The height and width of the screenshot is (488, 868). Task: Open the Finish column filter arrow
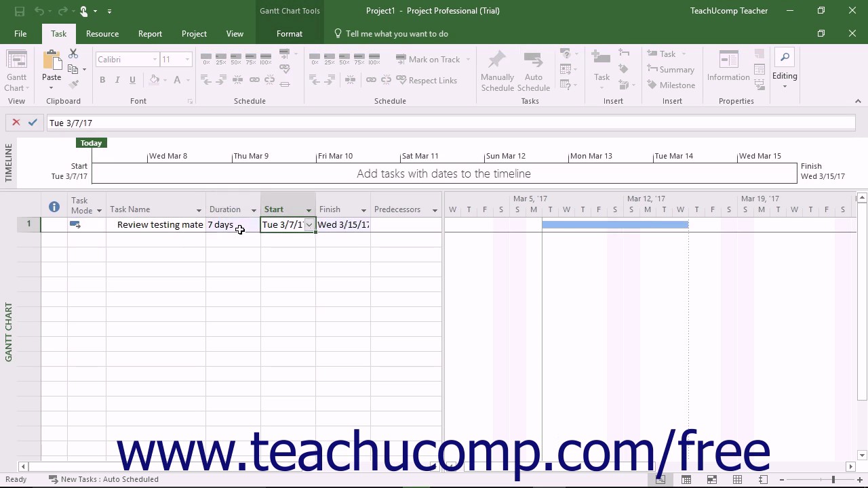pos(363,210)
